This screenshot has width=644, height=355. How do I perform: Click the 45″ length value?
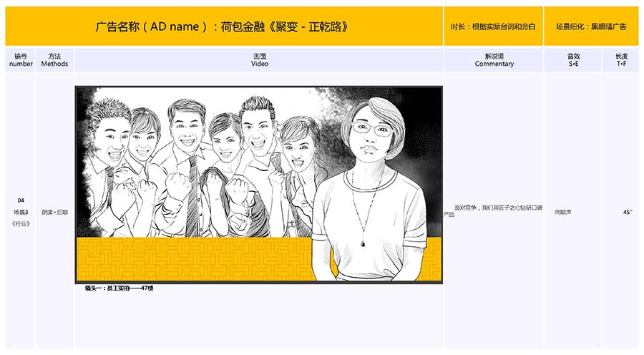click(x=627, y=212)
